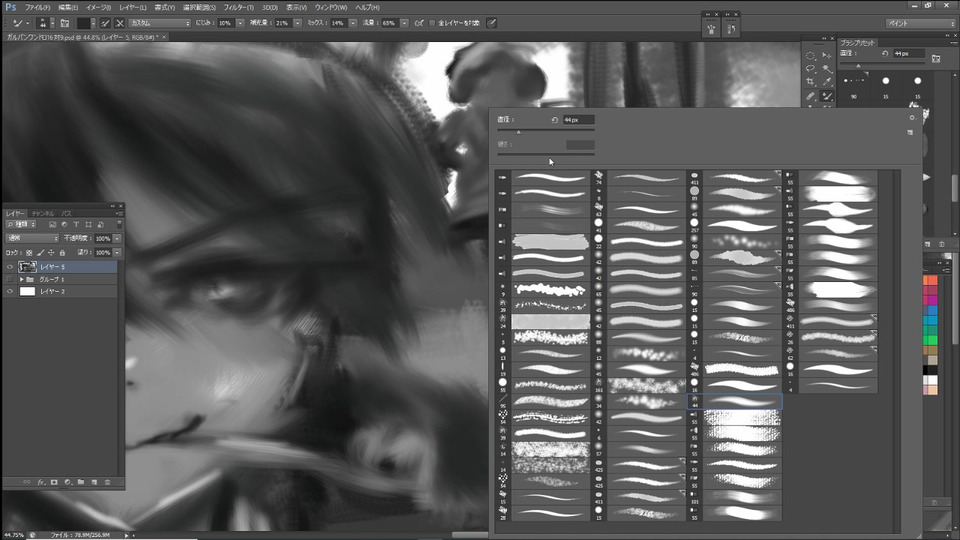Toggle lock transparent pixels
Screen dimensions: 960x540
tap(29, 253)
